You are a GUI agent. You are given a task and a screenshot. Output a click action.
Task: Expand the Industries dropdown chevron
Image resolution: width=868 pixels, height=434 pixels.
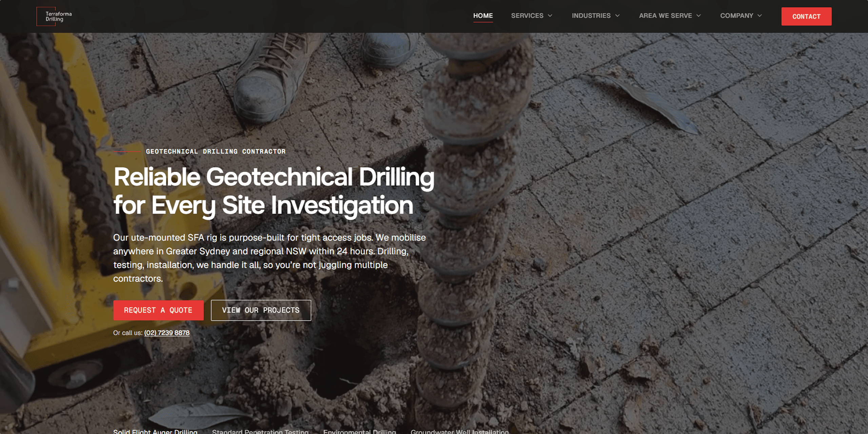[x=617, y=16]
